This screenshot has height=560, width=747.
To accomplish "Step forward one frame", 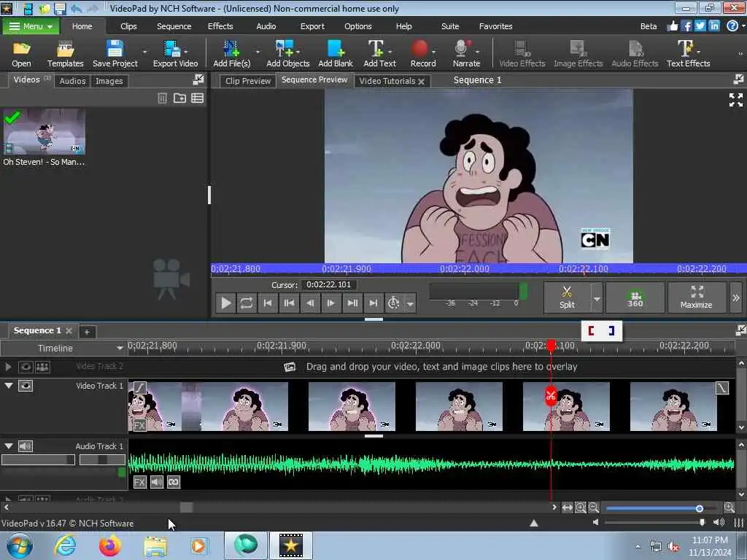I will click(x=331, y=303).
